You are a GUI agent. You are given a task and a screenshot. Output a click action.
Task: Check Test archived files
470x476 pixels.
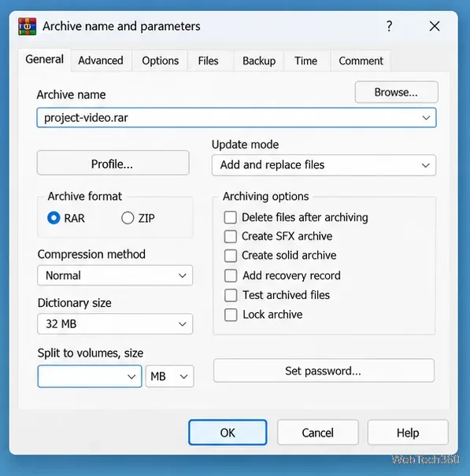231,295
